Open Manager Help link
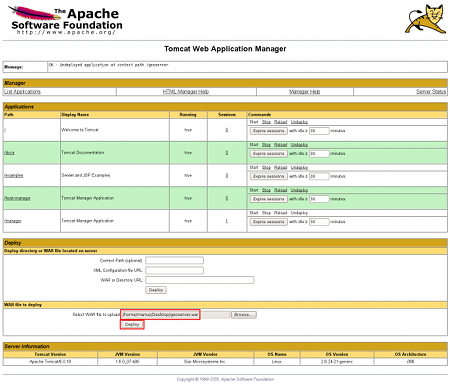Viewport: 450px width, 384px height. pyautogui.click(x=304, y=91)
